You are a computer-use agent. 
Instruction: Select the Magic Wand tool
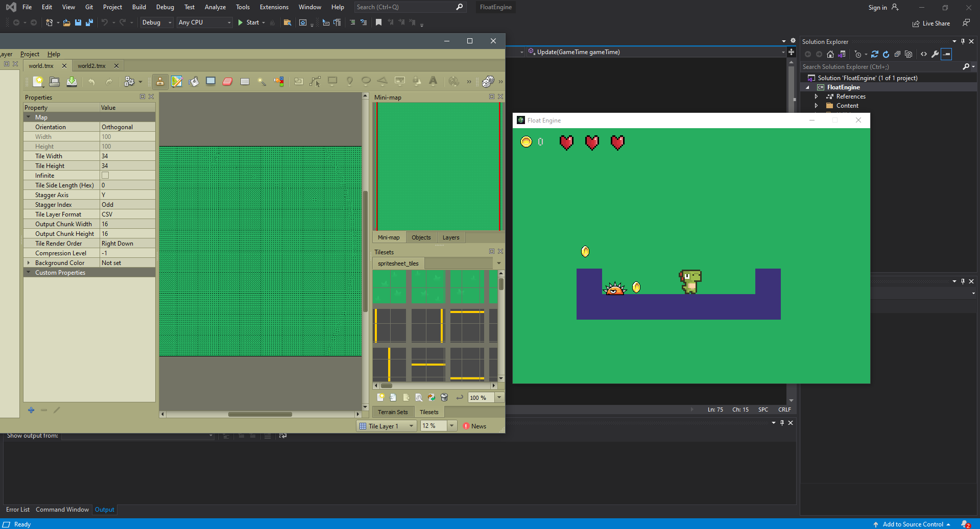262,81
